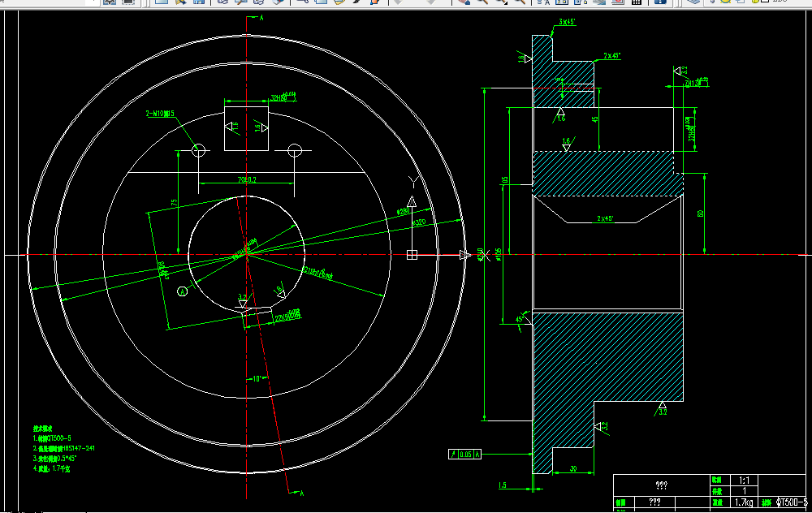Pick the right M10 hole circle
812x513 pixels.
click(x=295, y=151)
